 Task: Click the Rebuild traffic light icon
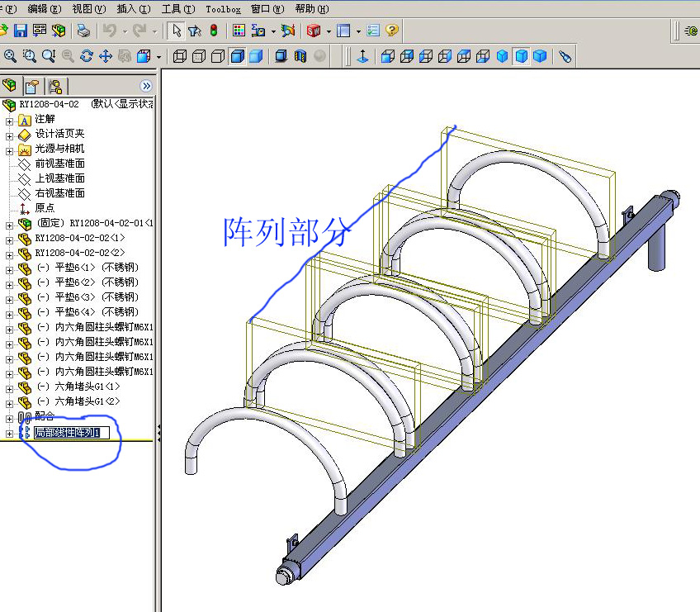(214, 31)
